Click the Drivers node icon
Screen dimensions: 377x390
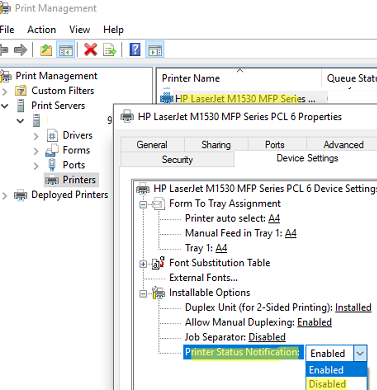(52, 136)
